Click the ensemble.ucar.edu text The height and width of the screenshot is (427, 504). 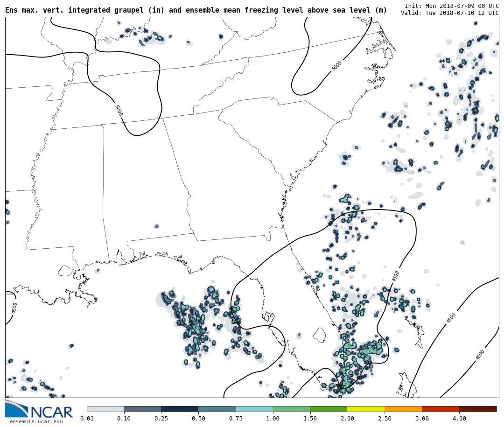click(36, 421)
